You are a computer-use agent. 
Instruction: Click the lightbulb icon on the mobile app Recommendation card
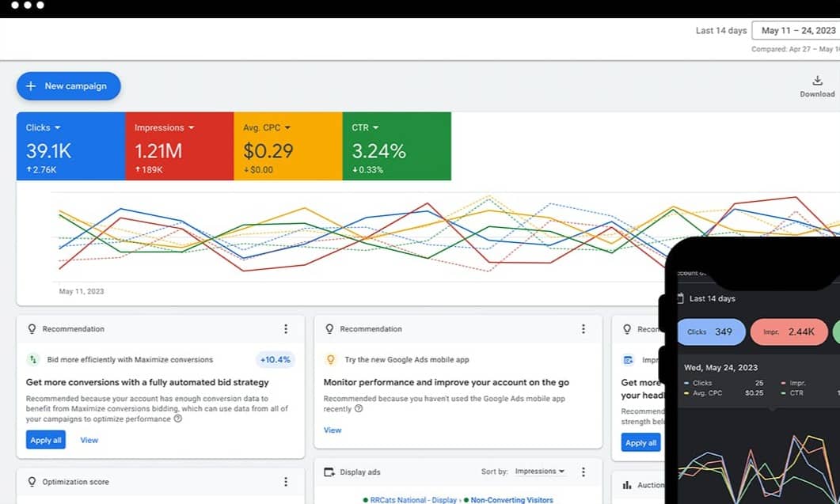pos(329,329)
